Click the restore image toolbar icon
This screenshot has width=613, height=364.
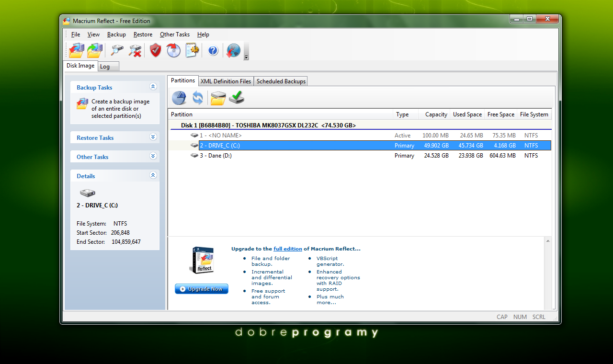coord(95,50)
